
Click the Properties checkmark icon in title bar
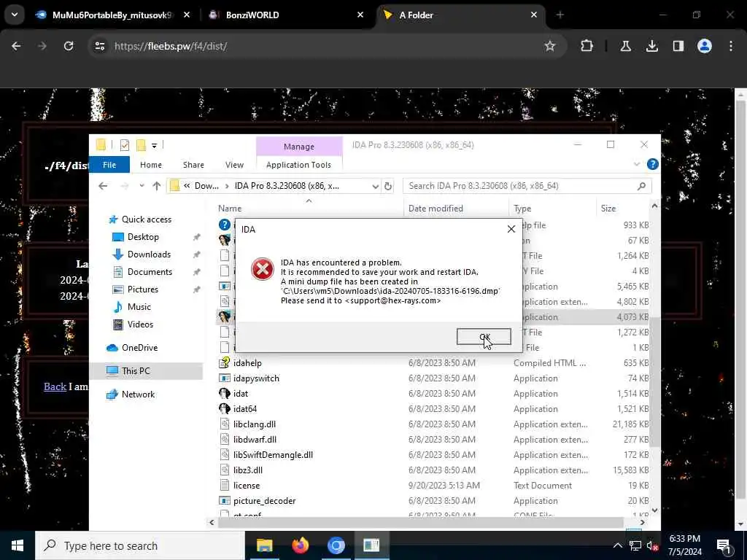click(124, 145)
